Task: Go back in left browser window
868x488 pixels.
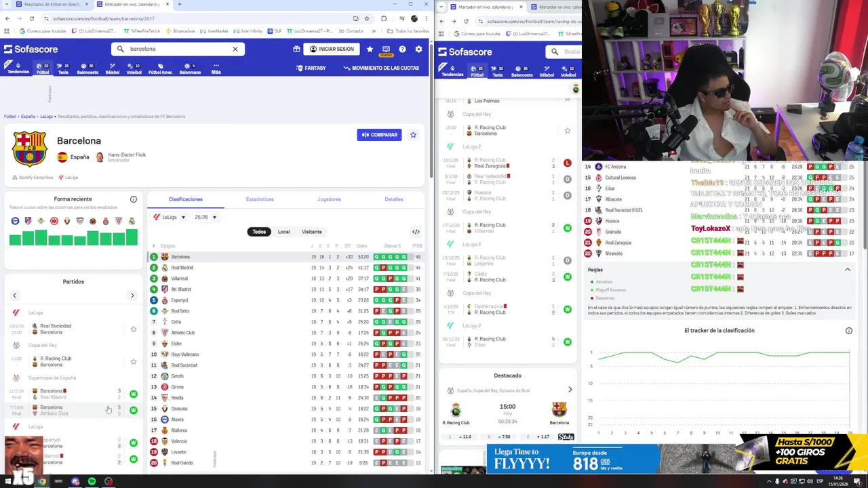Action: (7, 18)
